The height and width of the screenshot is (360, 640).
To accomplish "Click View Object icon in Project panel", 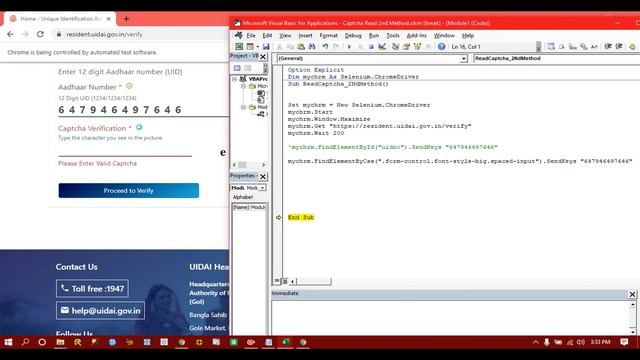I will coord(248,68).
